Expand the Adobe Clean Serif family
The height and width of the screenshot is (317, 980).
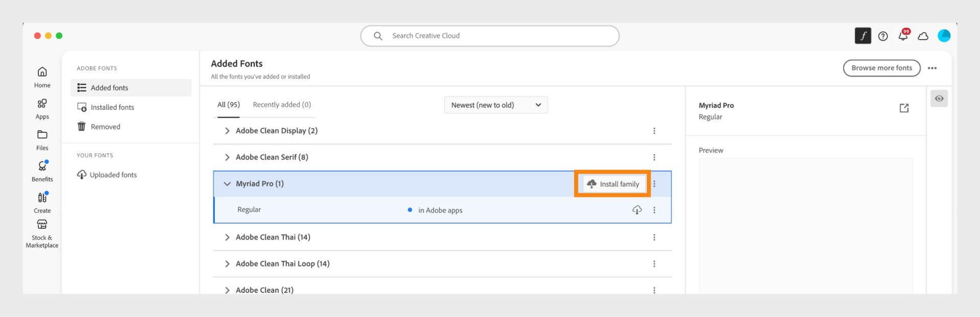(x=227, y=157)
